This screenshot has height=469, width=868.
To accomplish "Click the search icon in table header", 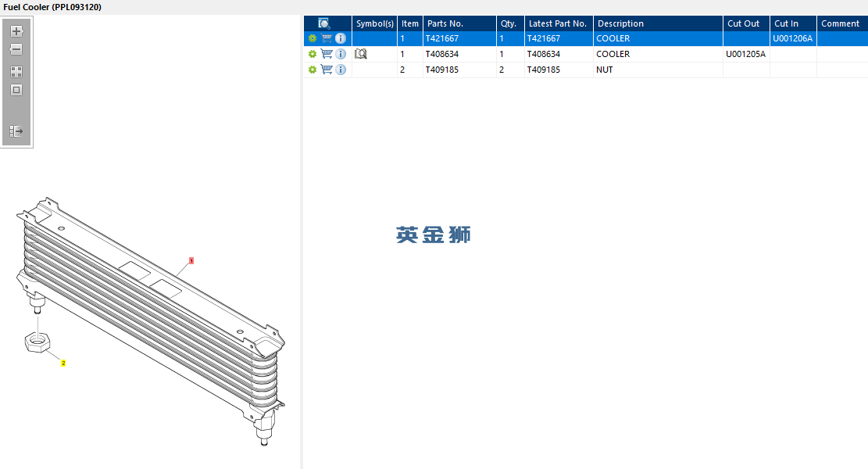I will (x=323, y=23).
